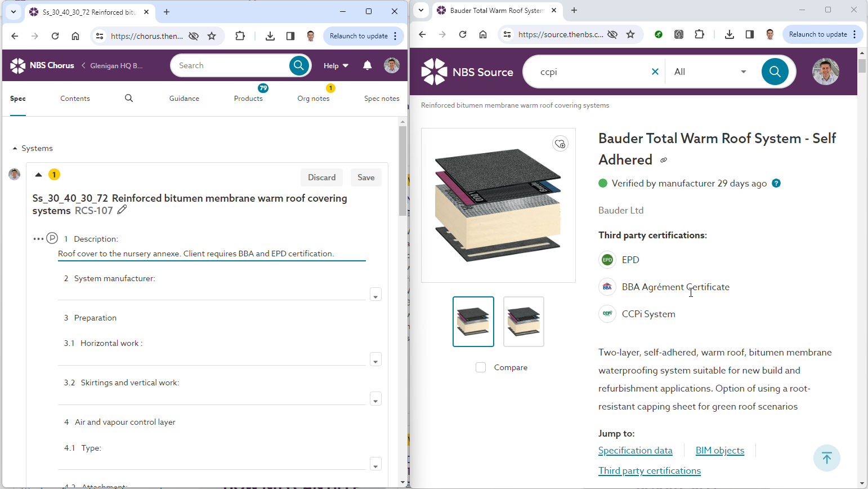
Task: Collapse the Ss_30_40_30_72 clause arrow
Action: [x=38, y=175]
